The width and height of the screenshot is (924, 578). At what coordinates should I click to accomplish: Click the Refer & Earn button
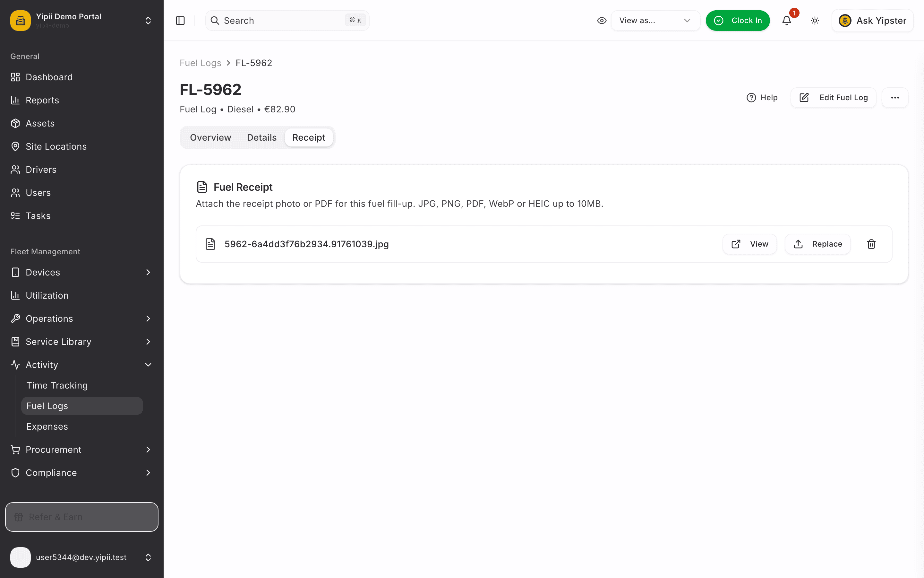(82, 517)
